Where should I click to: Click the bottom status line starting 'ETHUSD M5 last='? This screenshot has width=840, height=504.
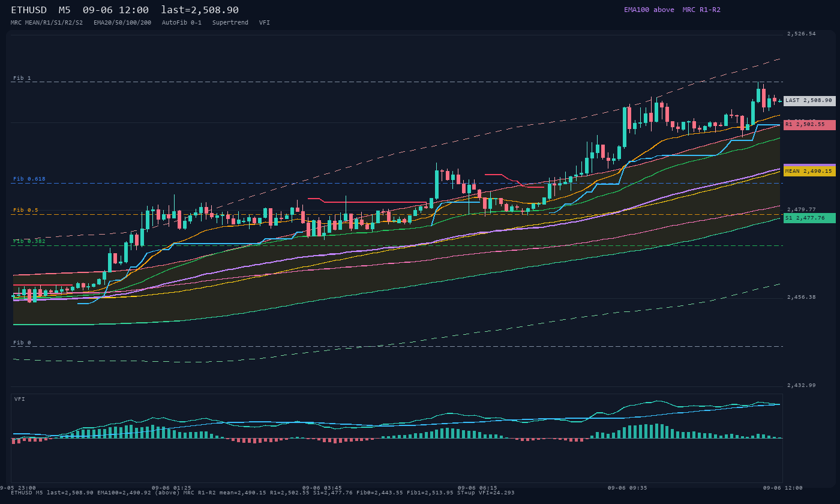pos(263,493)
